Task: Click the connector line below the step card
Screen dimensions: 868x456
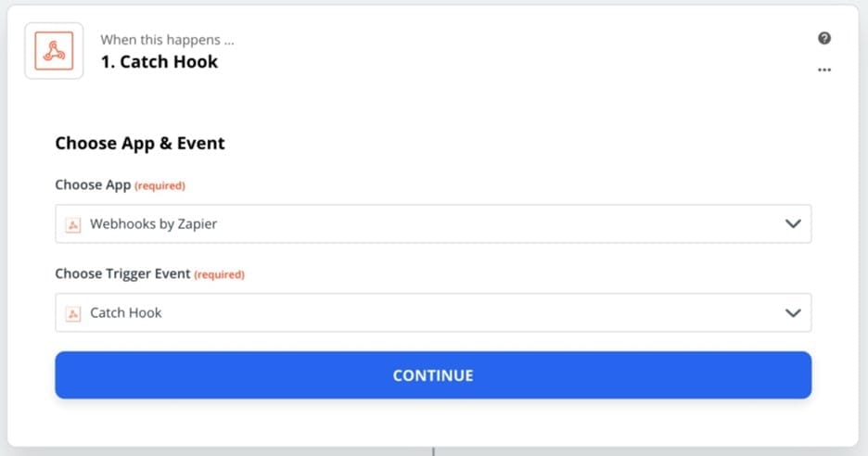Action: click(x=433, y=451)
